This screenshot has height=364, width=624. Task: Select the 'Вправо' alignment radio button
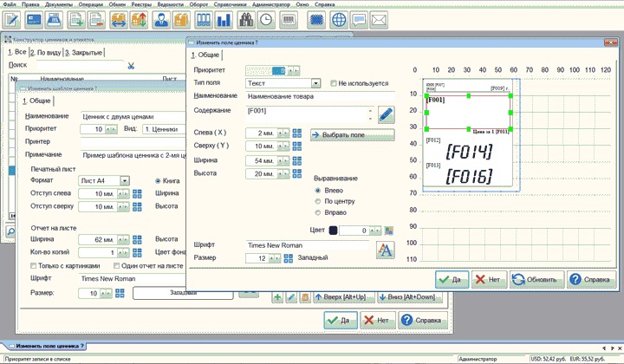[318, 212]
